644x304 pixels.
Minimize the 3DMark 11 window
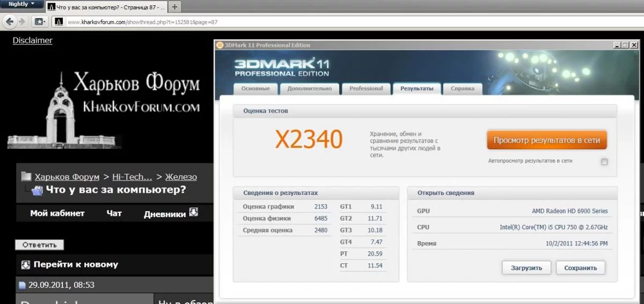coord(616,45)
